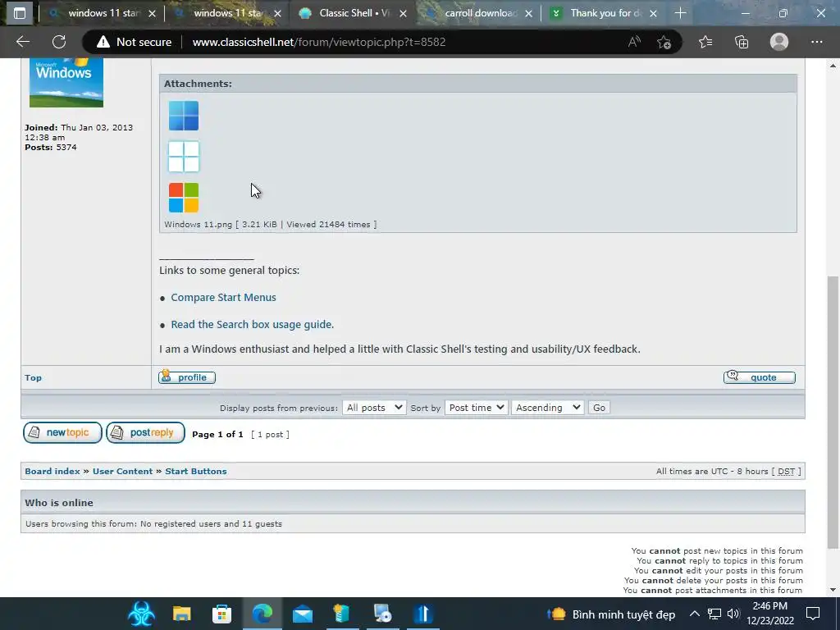Image resolution: width=840 pixels, height=630 pixels.
Task: Open the blue Windows 11 start button image
Action: tap(184, 116)
